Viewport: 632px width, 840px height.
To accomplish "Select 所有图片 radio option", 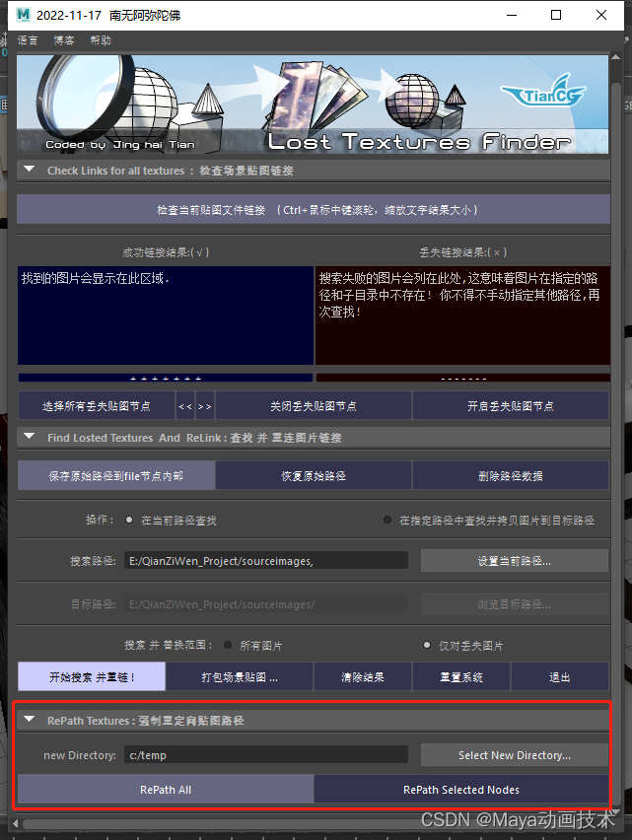I will click(228, 645).
